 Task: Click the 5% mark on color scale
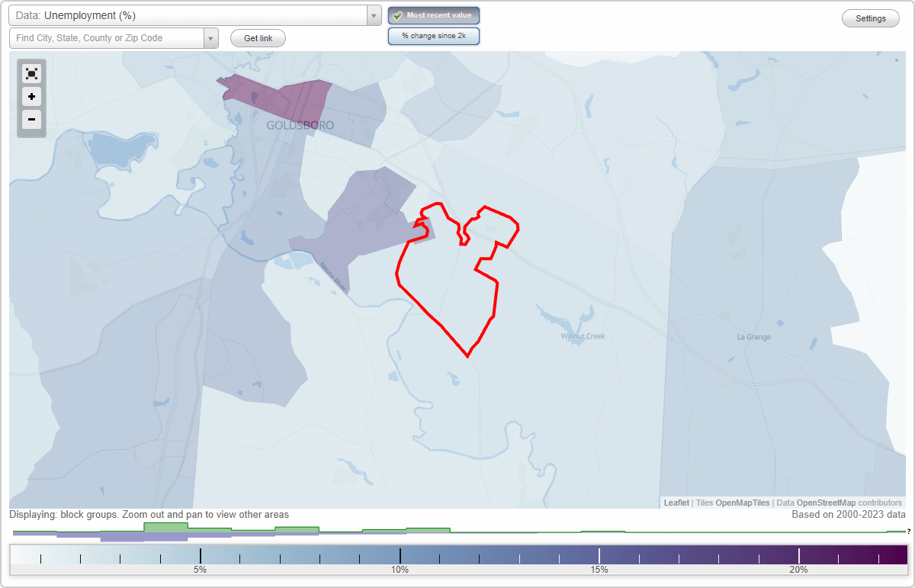[x=200, y=569]
